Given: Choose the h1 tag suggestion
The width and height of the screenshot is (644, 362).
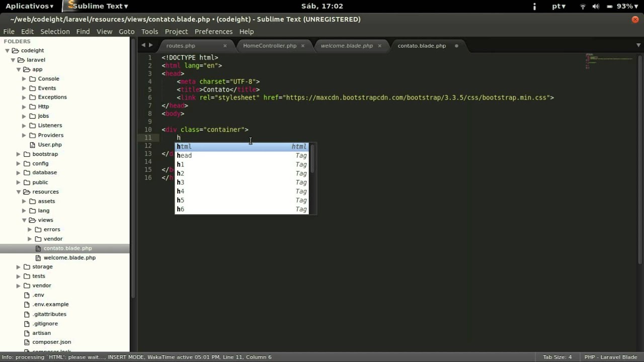Looking at the screenshot, I should (242, 164).
